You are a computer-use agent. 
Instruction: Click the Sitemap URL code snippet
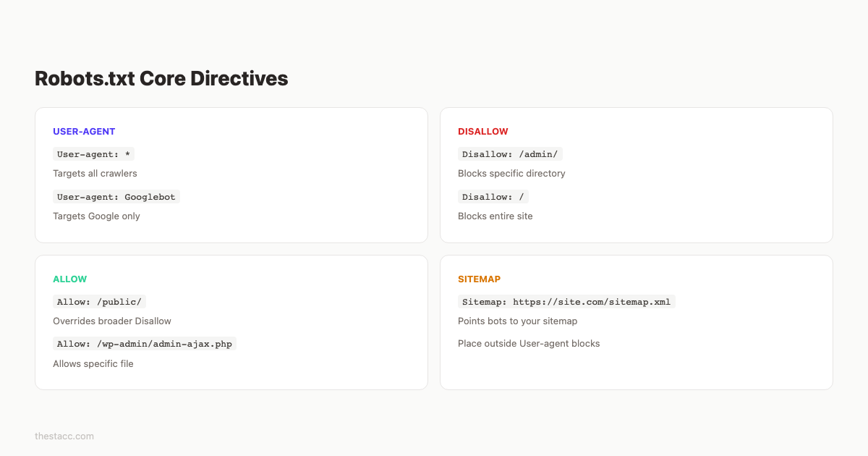pos(566,301)
